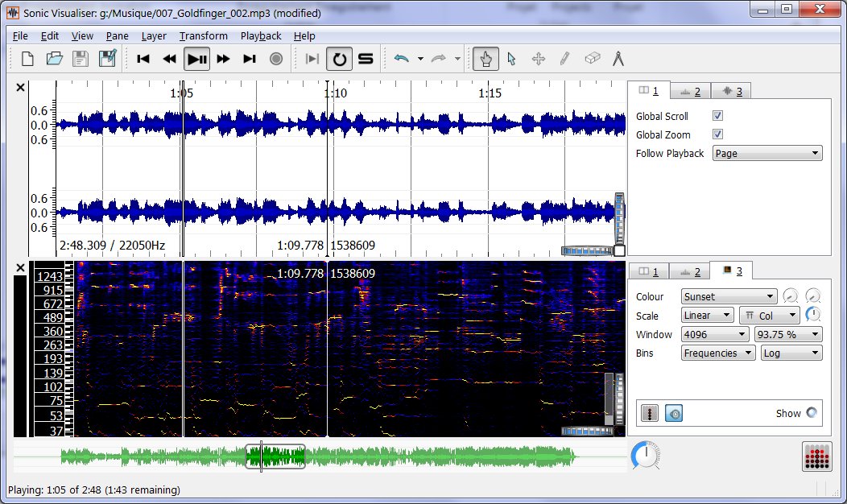Open the Help menu
Image resolution: width=847 pixels, height=504 pixels.
click(x=304, y=35)
